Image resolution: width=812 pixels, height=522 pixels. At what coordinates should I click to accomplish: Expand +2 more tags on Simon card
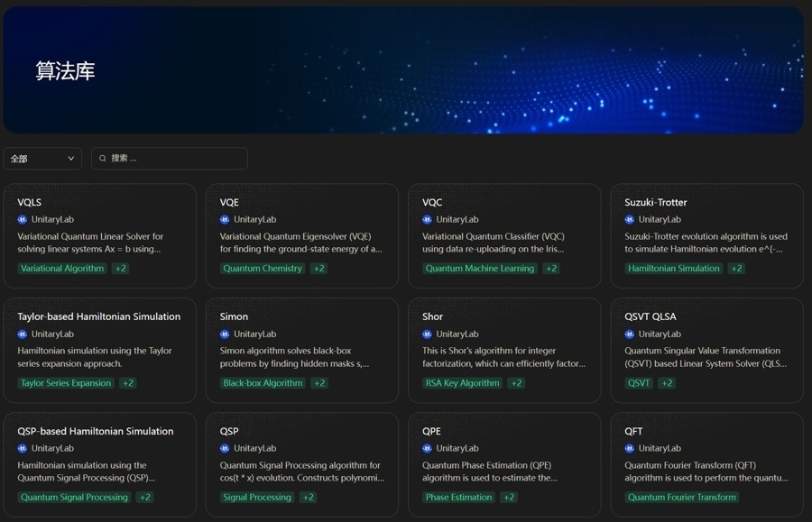319,383
